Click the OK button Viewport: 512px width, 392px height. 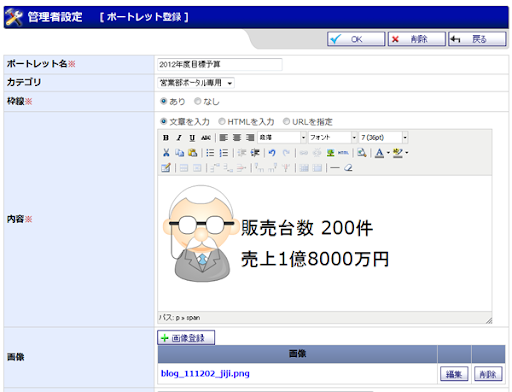(356, 39)
